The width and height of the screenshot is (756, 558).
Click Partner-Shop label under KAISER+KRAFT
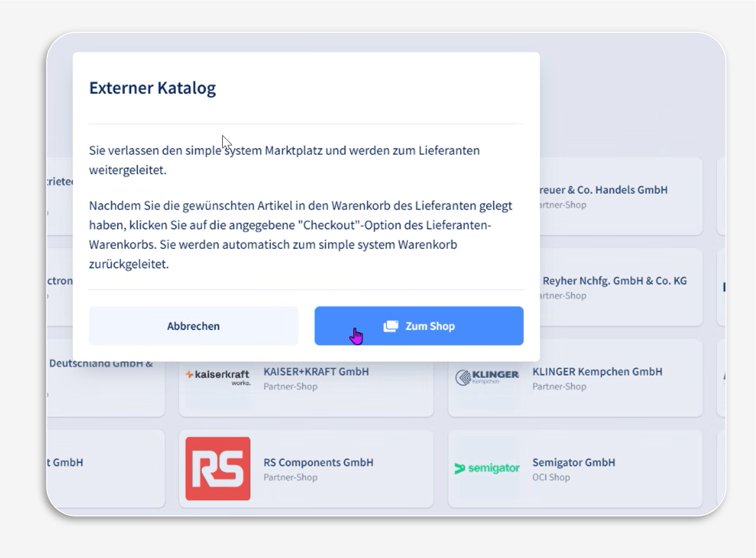[291, 386]
